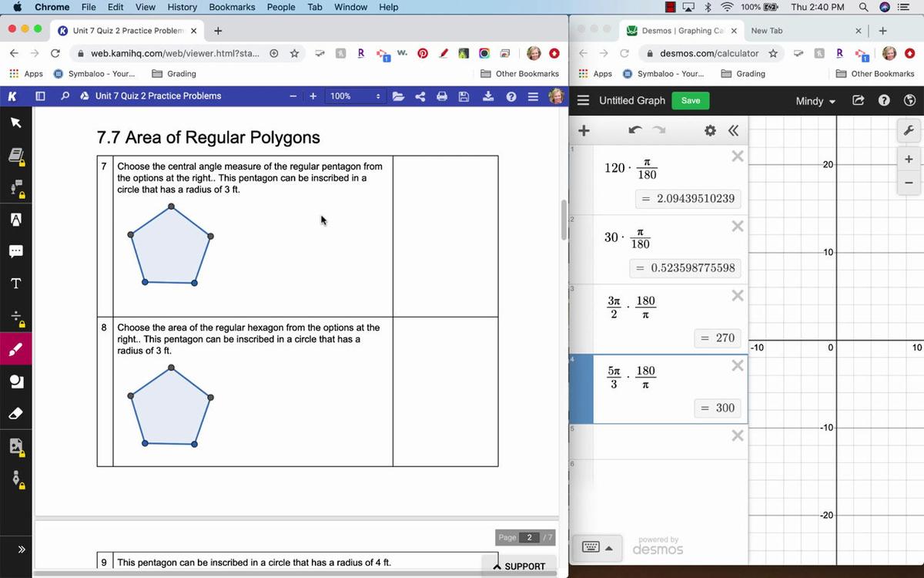
Task: Open Desmos add item menu
Action: pos(584,130)
